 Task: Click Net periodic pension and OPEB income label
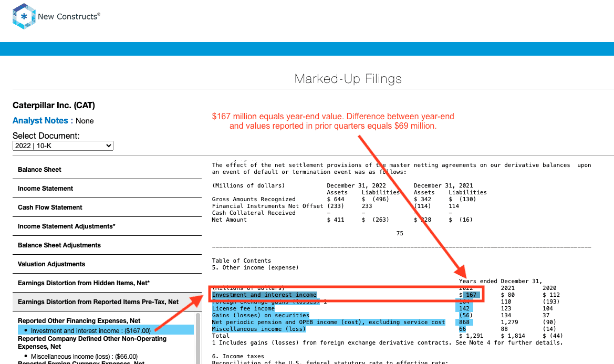pos(329,323)
